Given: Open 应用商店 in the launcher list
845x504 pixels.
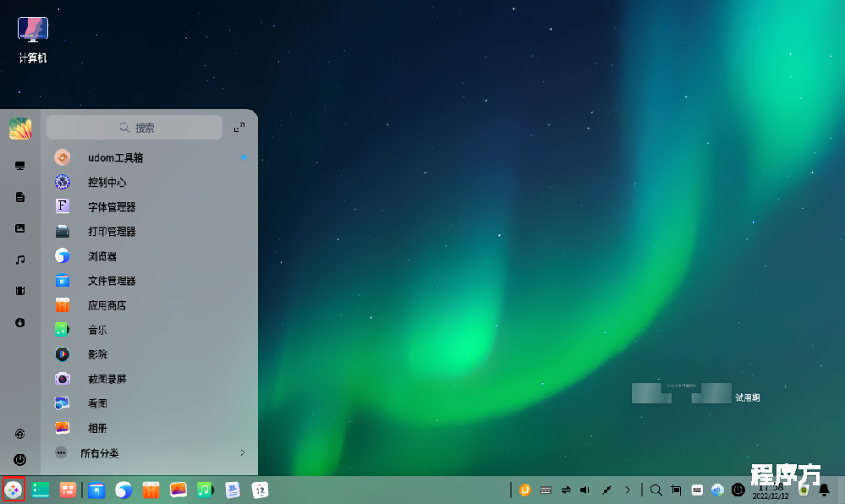Looking at the screenshot, I should click(149, 305).
